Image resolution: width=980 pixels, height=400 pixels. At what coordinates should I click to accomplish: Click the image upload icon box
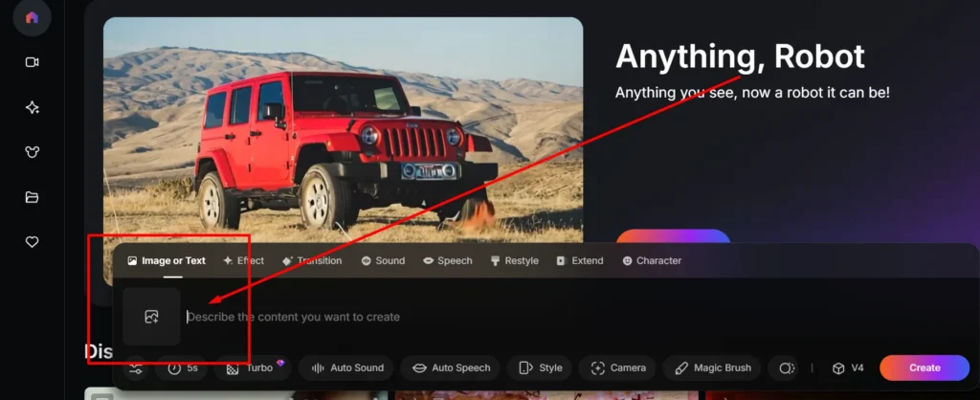click(151, 316)
